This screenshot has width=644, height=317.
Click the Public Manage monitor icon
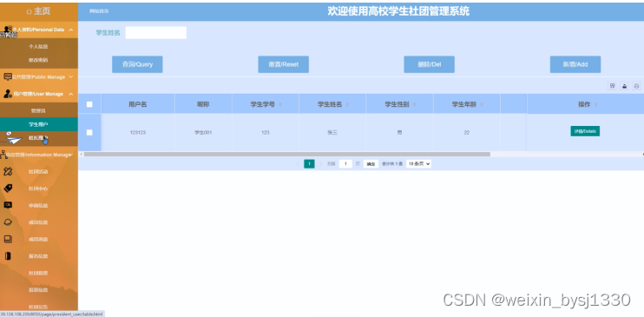pyautogui.click(x=8, y=76)
